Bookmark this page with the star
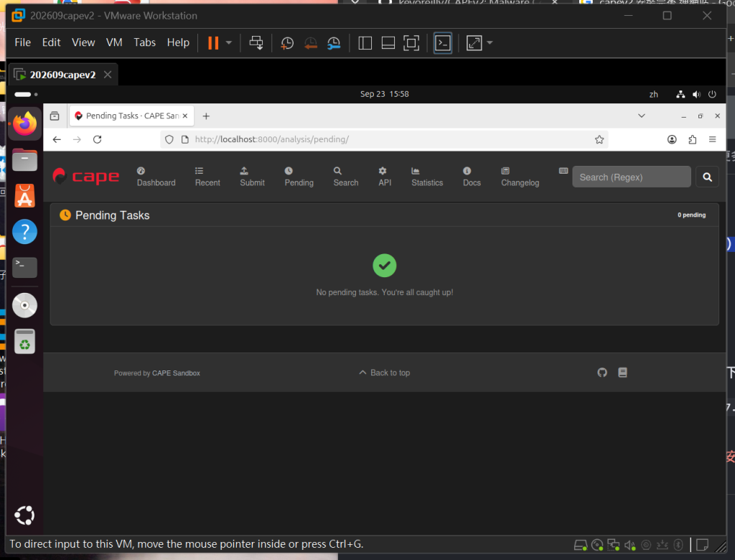Image resolution: width=735 pixels, height=560 pixels. point(599,139)
